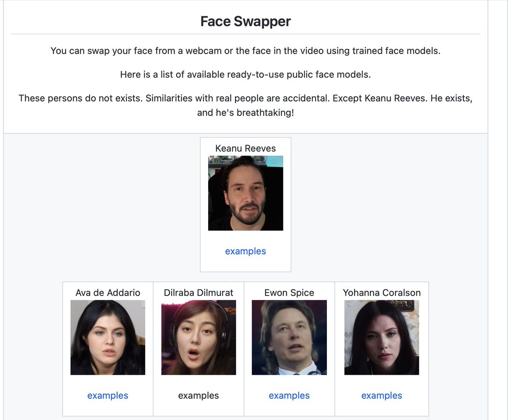Click the Yohanna Coralson name text

(x=381, y=293)
